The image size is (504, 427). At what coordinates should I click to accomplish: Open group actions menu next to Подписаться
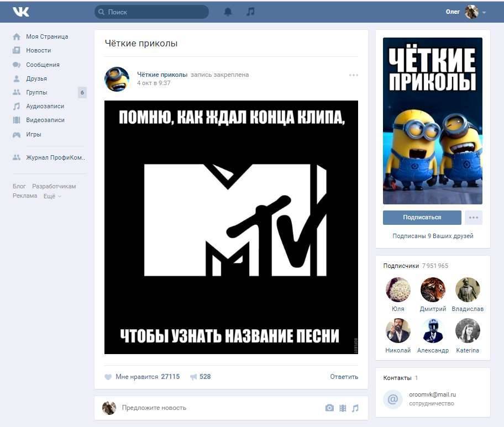point(474,218)
